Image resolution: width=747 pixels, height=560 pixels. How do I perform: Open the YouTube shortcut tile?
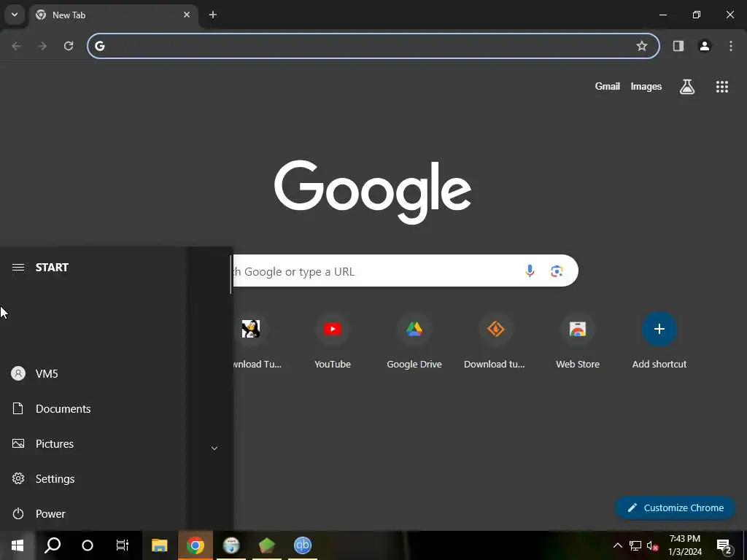333,341
